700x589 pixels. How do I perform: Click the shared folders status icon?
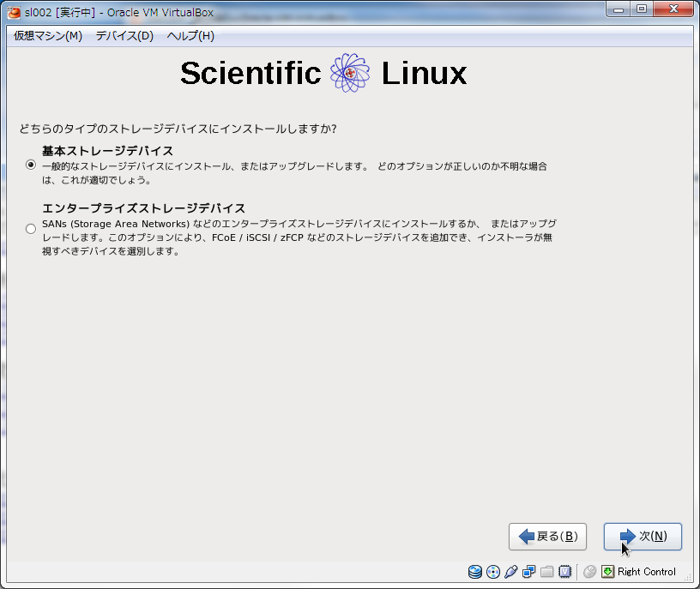[547, 572]
